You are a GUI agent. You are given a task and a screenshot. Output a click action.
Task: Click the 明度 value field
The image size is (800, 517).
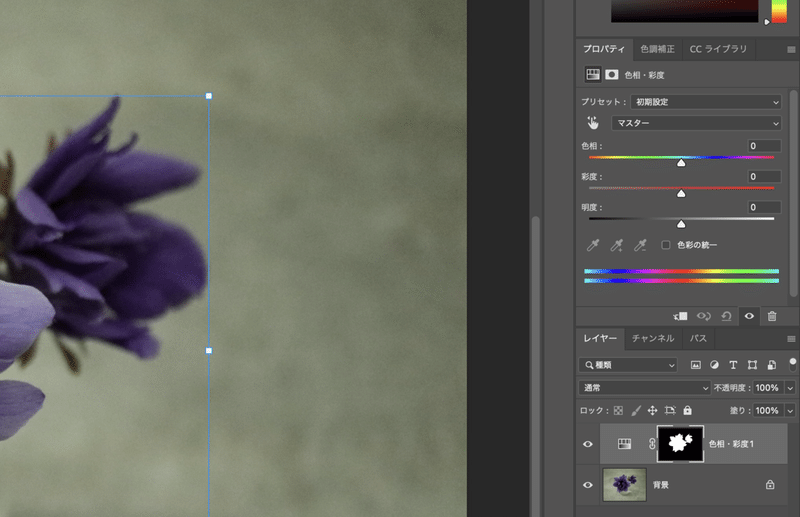(764, 207)
